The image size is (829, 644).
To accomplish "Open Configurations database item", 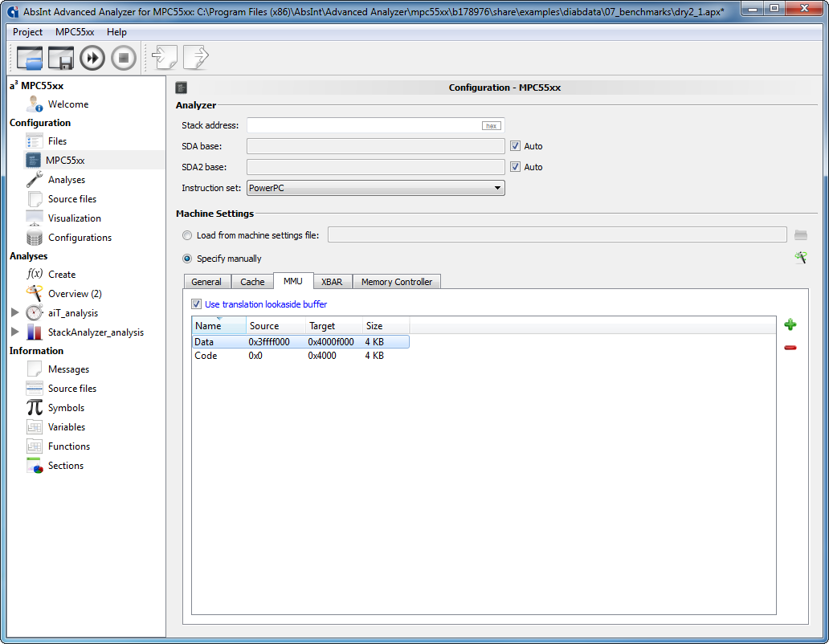I will [80, 237].
